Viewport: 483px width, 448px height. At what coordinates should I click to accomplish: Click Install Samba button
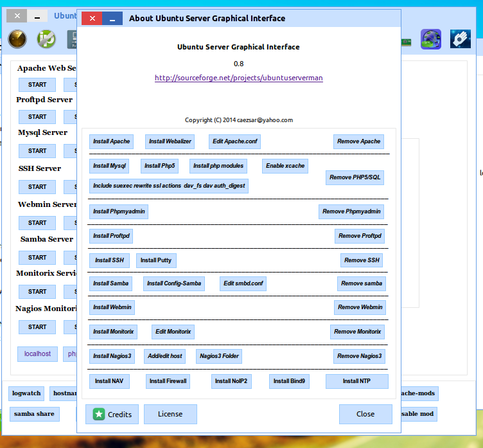(x=110, y=283)
